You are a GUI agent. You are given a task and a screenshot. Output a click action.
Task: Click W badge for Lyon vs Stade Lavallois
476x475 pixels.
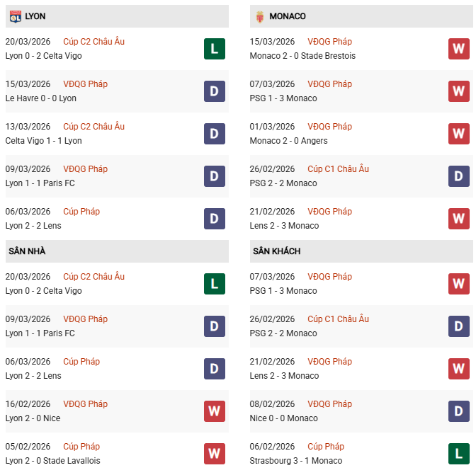coord(214,454)
